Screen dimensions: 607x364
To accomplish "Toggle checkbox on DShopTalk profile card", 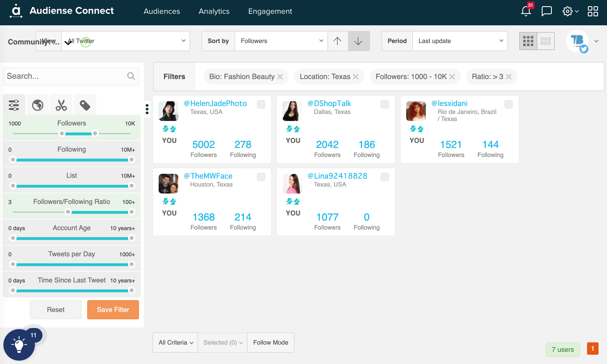I will pyautogui.click(x=384, y=104).
